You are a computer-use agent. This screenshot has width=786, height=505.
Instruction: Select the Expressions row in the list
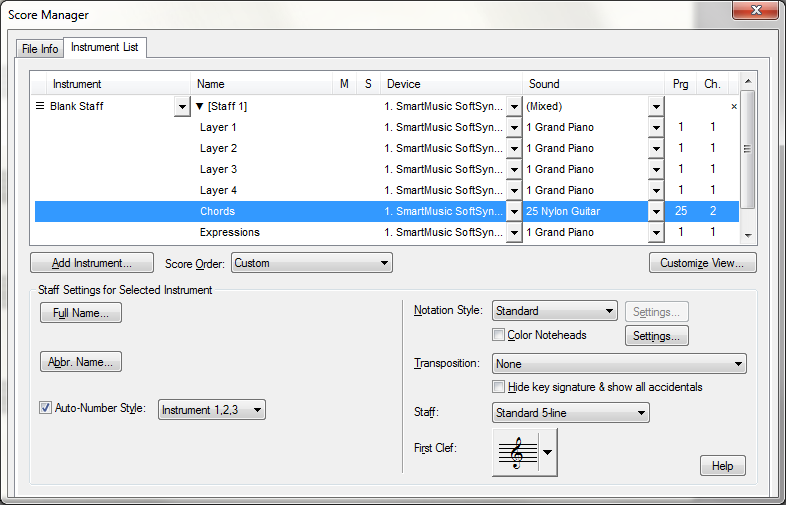pyautogui.click(x=230, y=232)
